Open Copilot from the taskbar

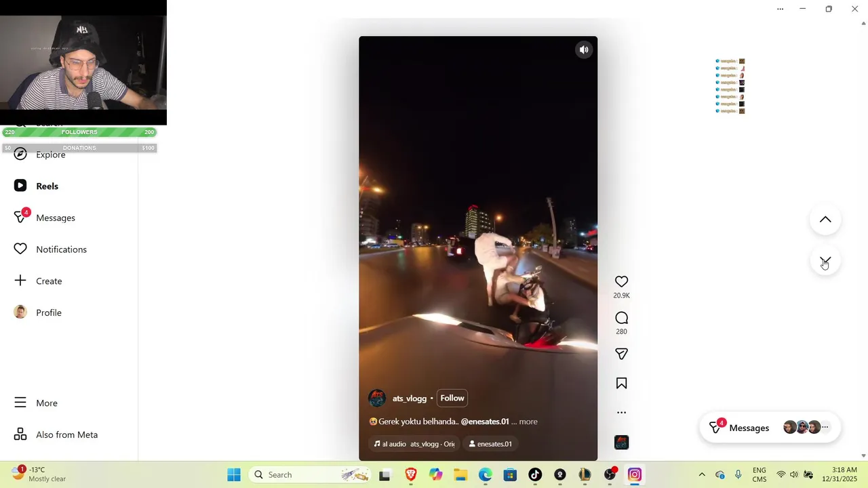435,475
